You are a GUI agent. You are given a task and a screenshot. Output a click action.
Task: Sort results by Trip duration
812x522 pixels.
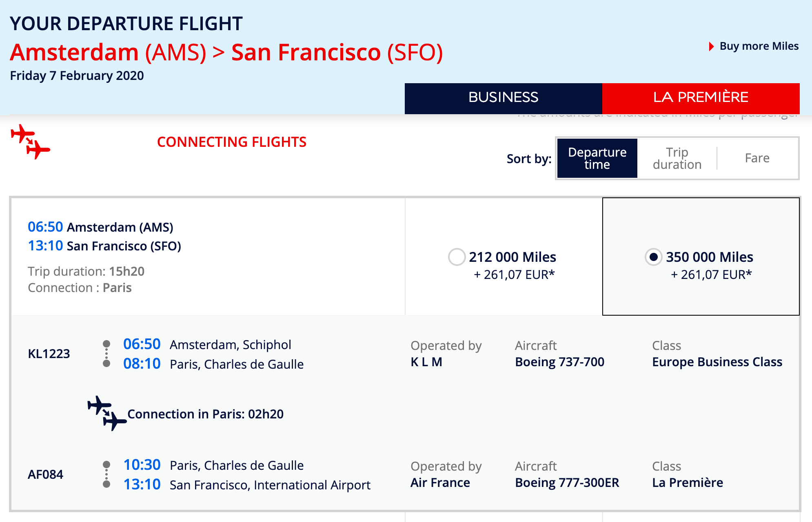677,158
